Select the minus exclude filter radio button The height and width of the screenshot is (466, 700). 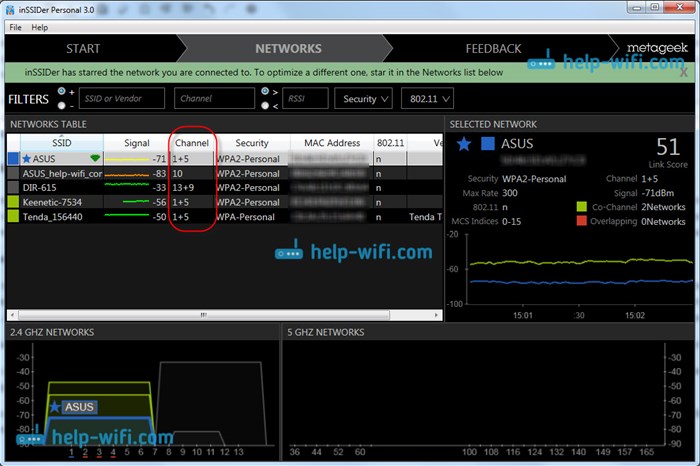click(62, 105)
